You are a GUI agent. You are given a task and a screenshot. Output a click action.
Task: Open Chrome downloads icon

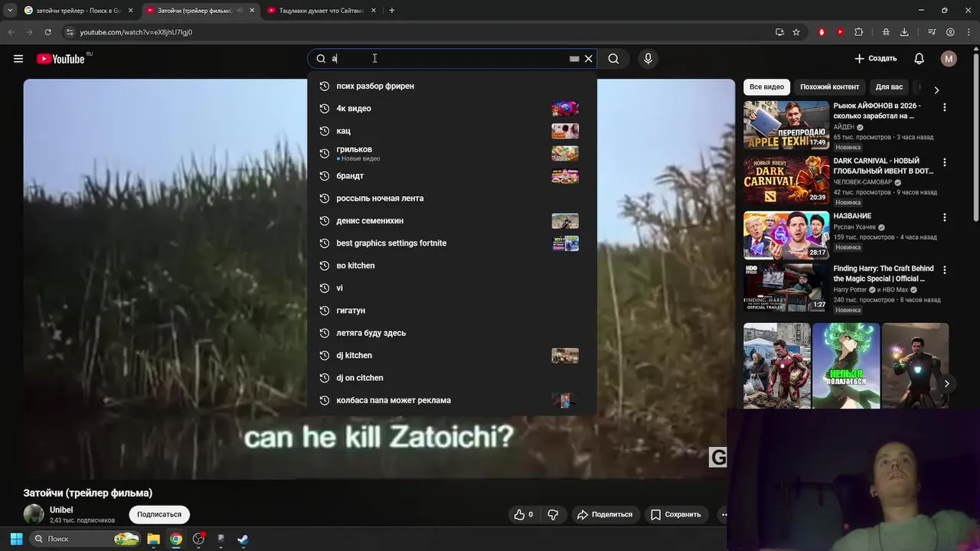[x=904, y=32]
